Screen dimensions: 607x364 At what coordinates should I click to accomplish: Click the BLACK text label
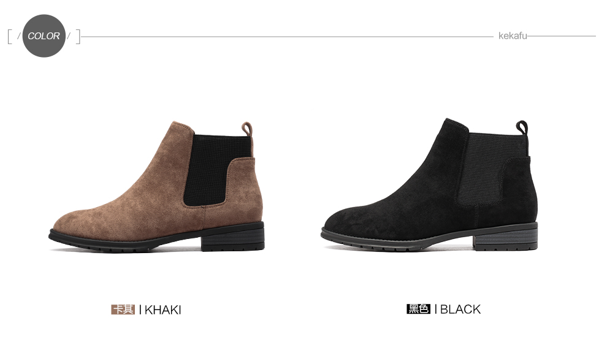point(460,309)
